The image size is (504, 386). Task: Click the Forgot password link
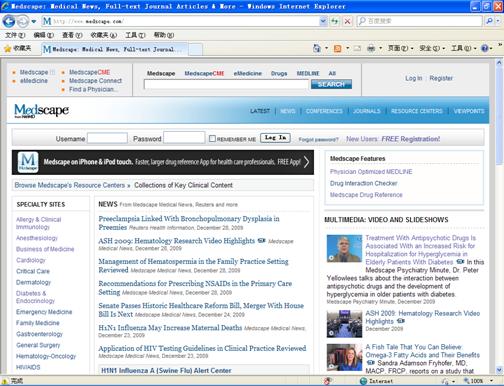tap(319, 140)
